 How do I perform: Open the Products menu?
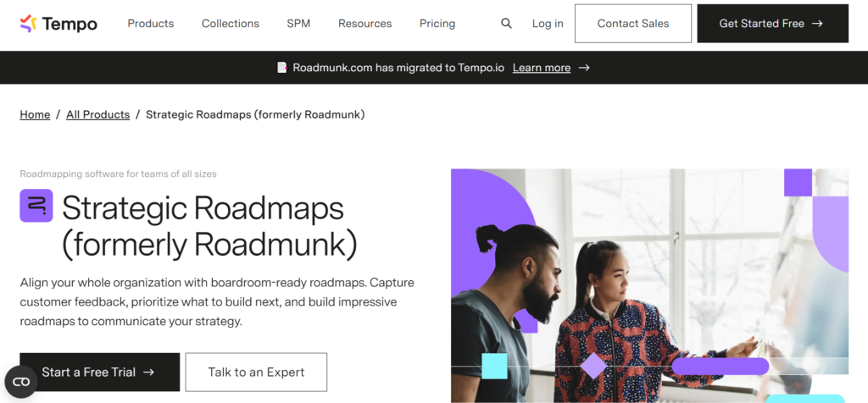click(150, 24)
